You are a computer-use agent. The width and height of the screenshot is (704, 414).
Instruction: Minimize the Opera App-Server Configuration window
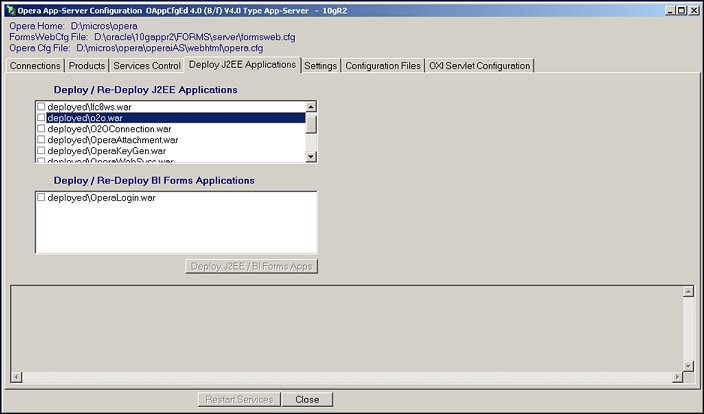[671, 10]
